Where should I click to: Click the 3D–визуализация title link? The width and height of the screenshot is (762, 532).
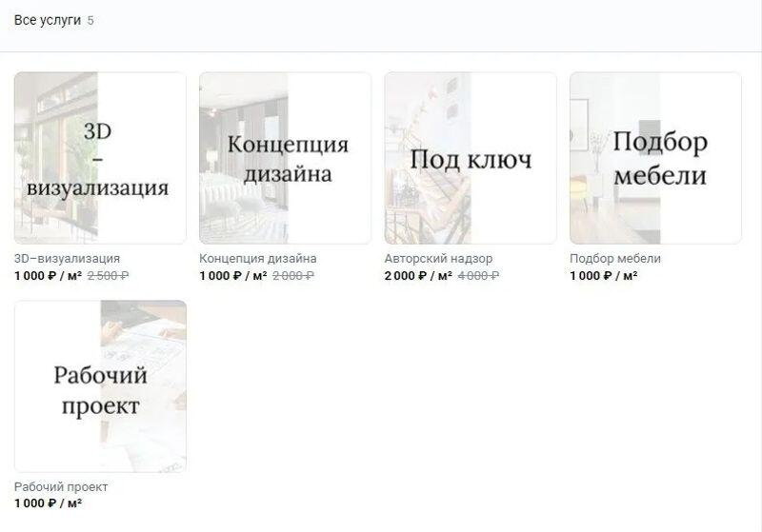point(67,259)
